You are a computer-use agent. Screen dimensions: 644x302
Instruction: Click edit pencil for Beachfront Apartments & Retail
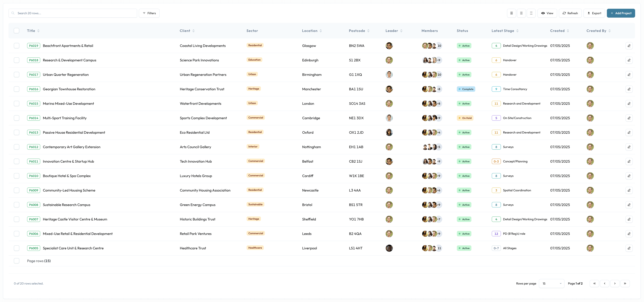pyautogui.click(x=629, y=46)
